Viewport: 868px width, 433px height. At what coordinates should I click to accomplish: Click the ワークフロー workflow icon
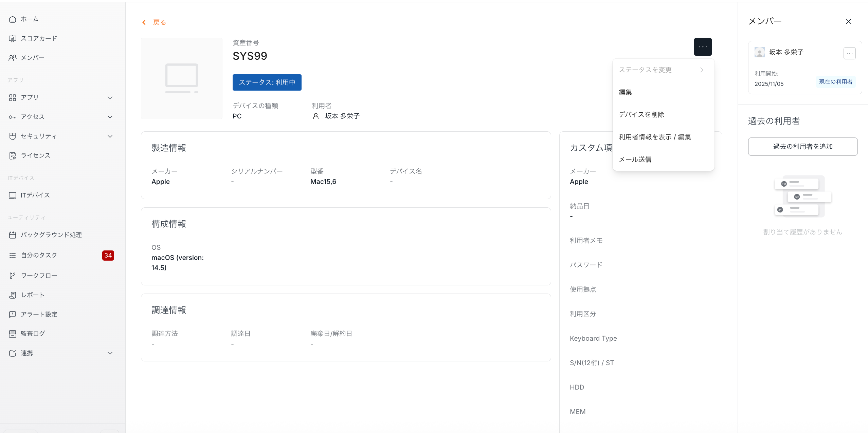(13, 276)
